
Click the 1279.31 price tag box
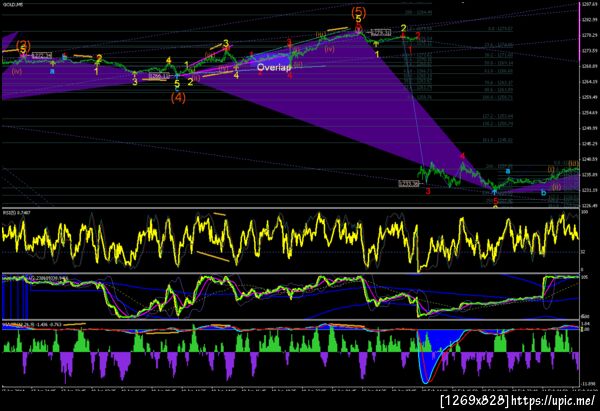[381, 33]
